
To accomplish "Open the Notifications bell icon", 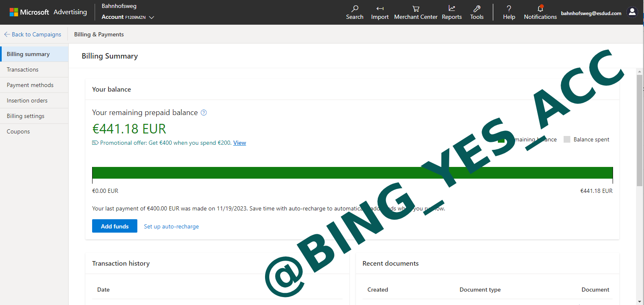I will point(540,9).
